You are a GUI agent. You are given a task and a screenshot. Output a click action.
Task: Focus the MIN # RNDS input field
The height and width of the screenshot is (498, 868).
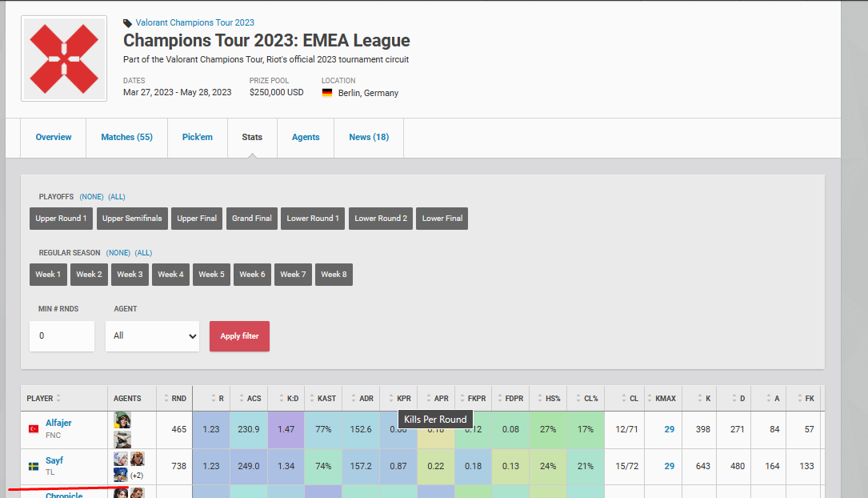62,335
